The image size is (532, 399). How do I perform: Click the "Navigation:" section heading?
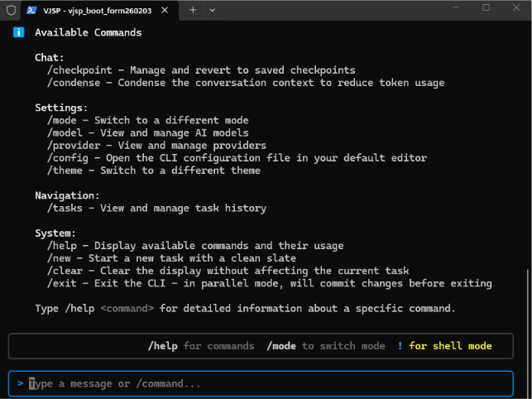tap(67, 195)
